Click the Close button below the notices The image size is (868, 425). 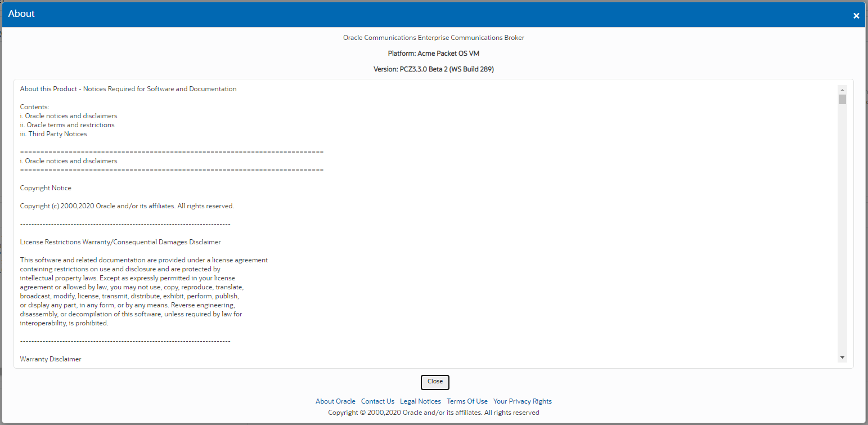[x=435, y=382]
